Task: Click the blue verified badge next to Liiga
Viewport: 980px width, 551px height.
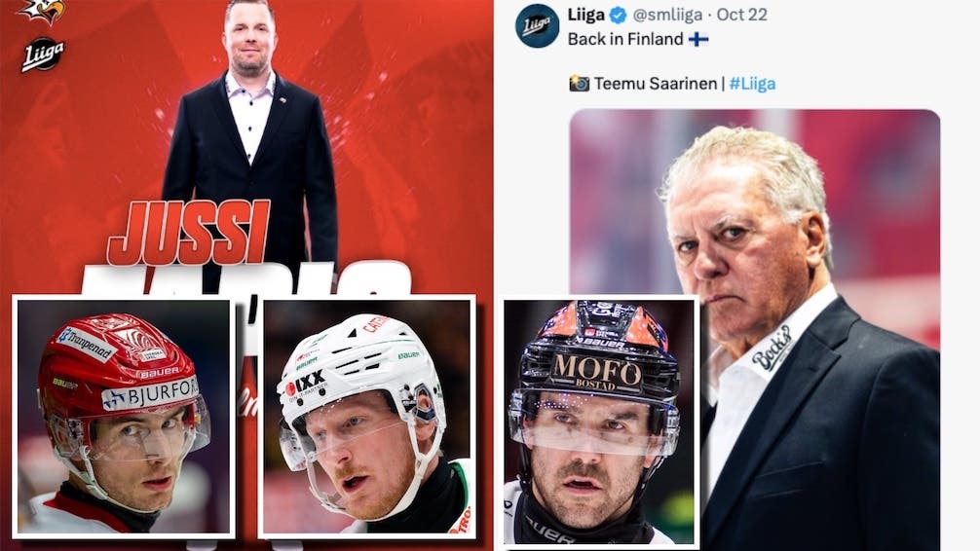Action: click(x=619, y=15)
